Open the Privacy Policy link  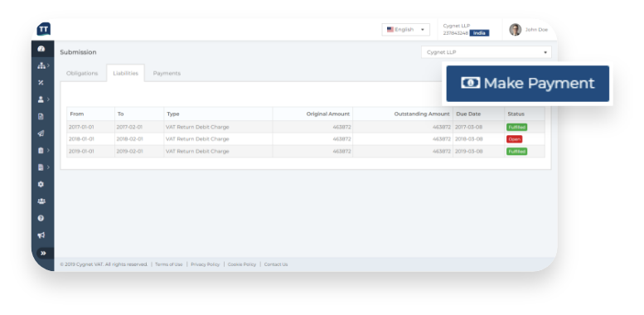(205, 264)
